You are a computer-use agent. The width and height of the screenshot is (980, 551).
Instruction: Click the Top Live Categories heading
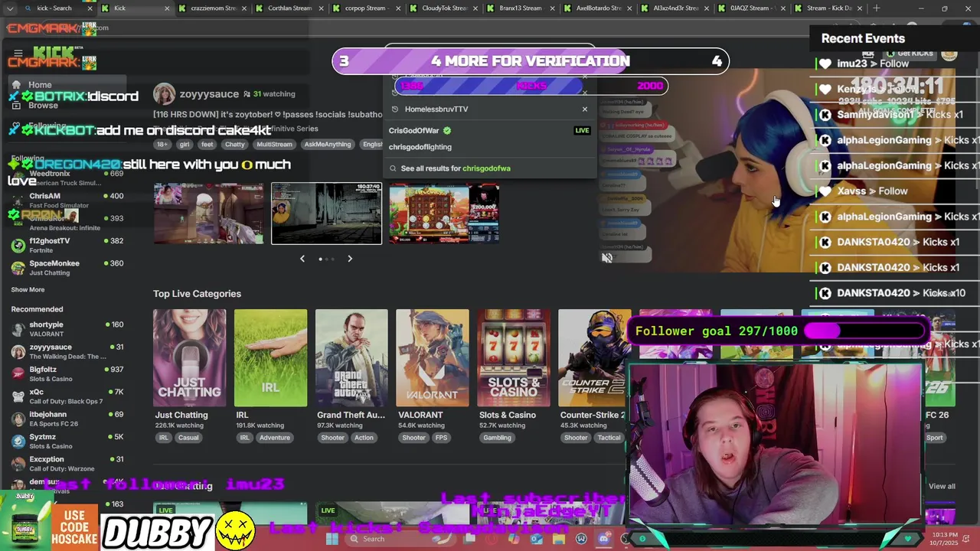coord(197,294)
